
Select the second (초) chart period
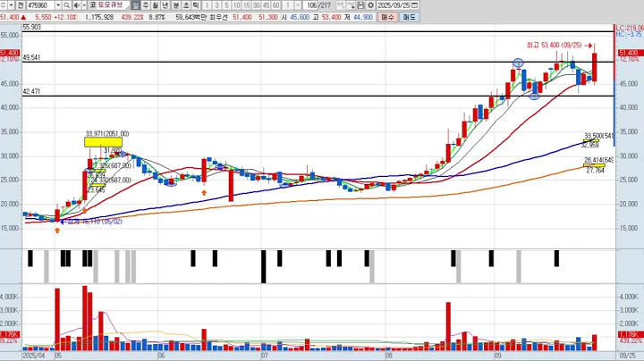coord(186,5)
